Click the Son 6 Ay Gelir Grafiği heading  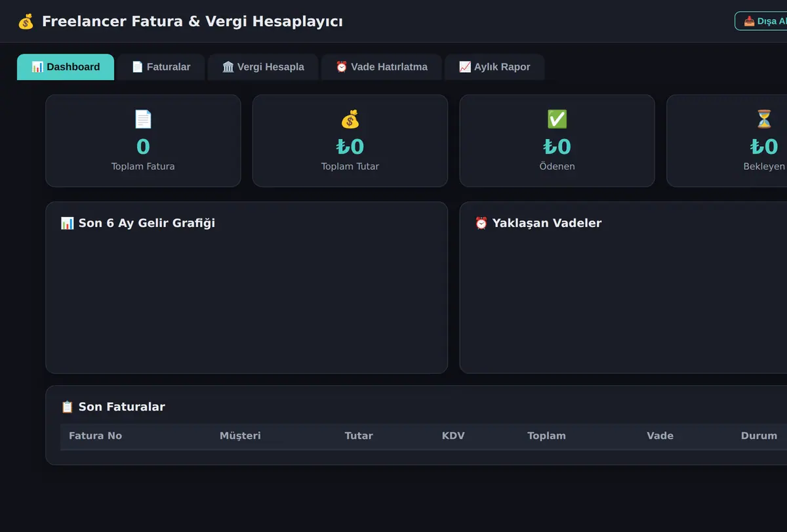point(147,223)
